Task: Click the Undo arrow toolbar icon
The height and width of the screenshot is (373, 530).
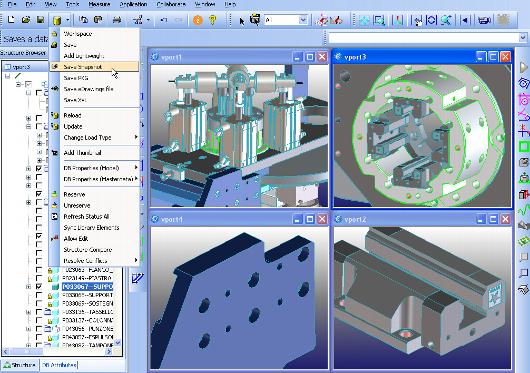Action: pos(164,20)
